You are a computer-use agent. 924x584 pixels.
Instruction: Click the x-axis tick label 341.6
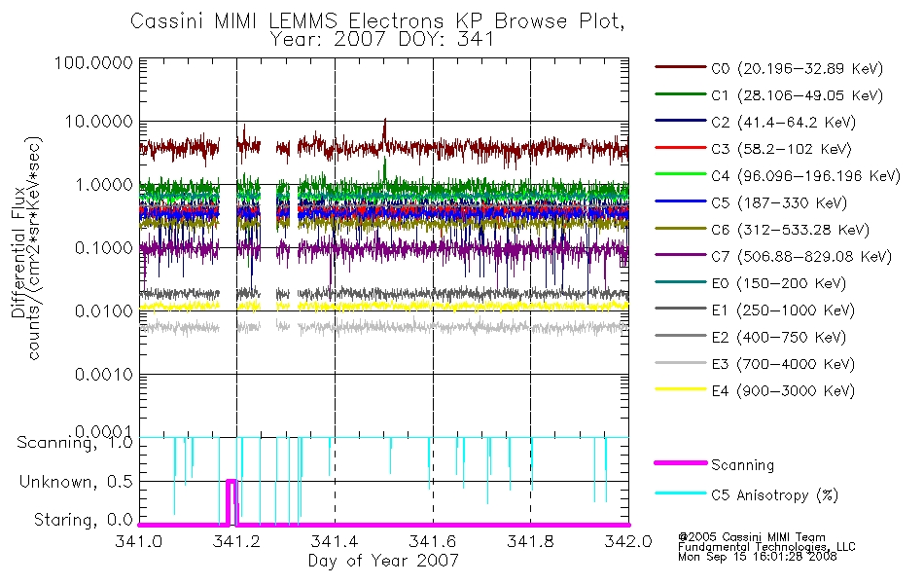tap(433, 541)
